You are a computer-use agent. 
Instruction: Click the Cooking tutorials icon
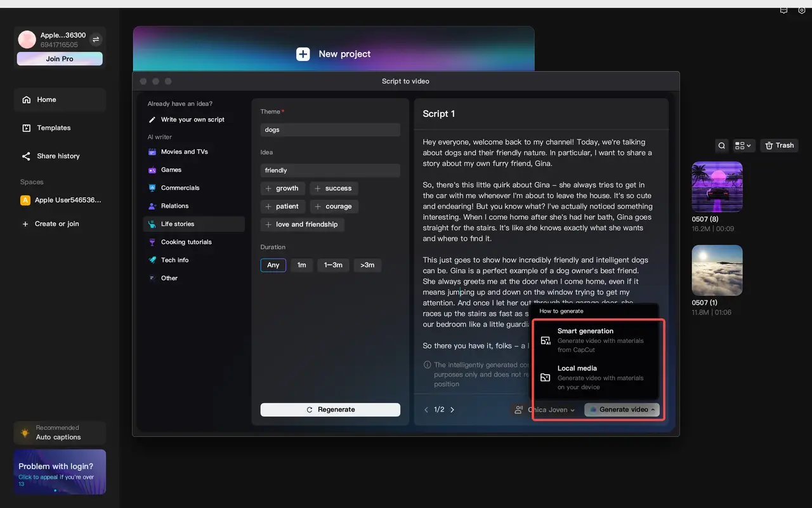152,242
